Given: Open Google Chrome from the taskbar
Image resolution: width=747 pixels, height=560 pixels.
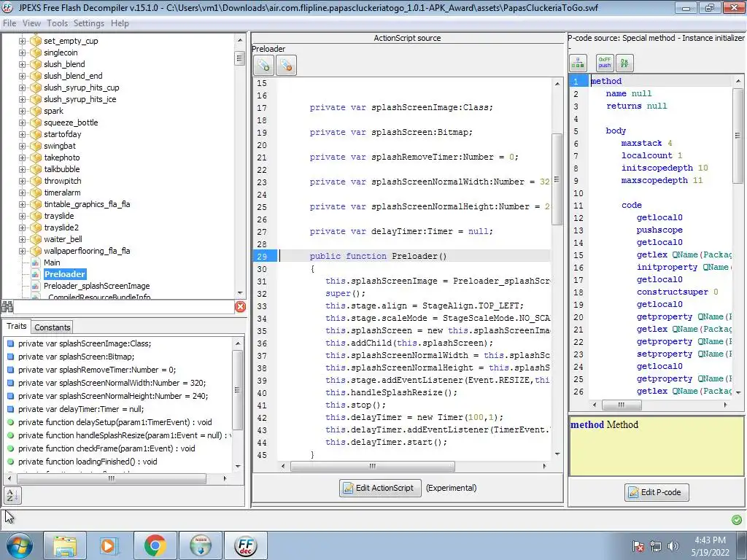Looking at the screenshot, I should 155,545.
